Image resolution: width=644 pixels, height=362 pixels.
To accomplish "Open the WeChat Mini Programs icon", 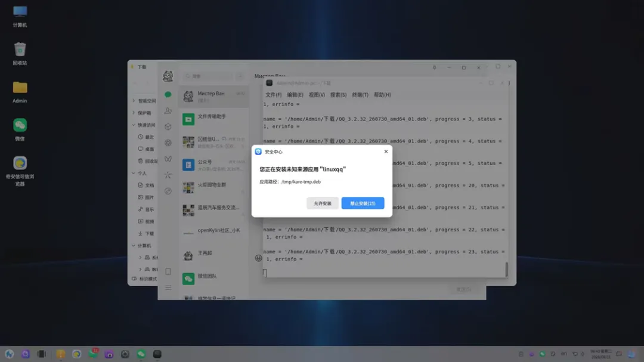I will point(168,191).
